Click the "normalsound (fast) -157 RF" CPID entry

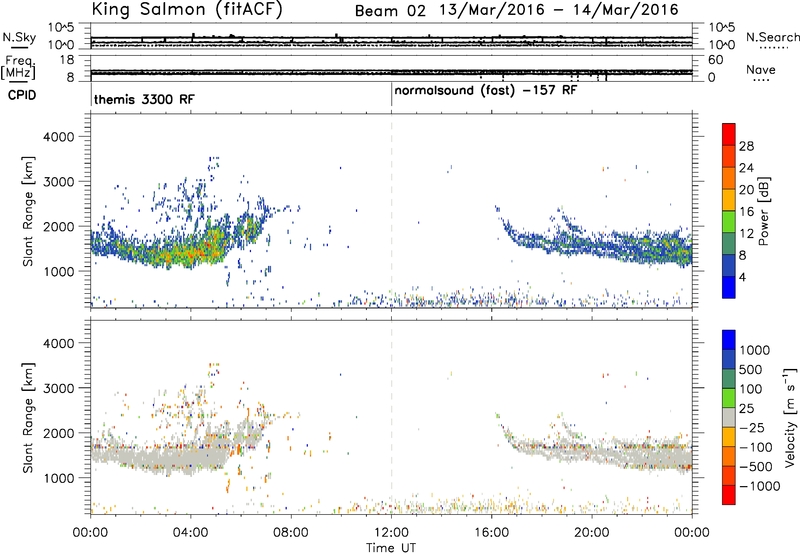click(485, 90)
